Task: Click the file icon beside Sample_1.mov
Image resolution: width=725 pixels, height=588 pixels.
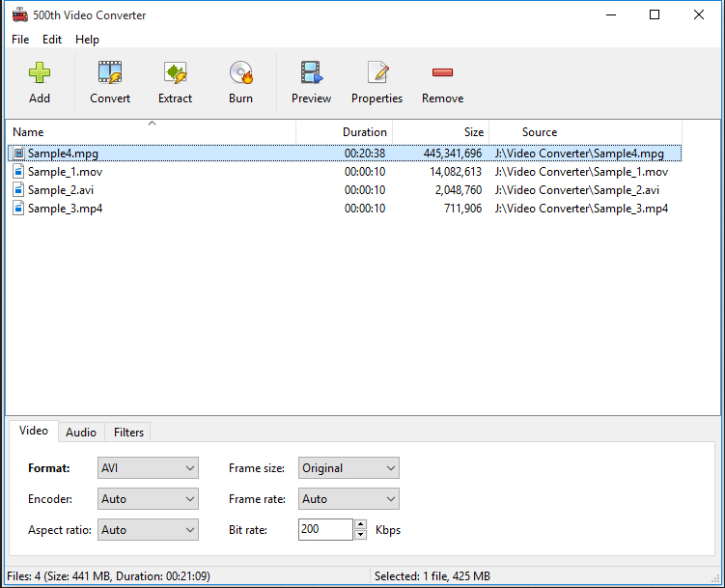Action: 18,172
